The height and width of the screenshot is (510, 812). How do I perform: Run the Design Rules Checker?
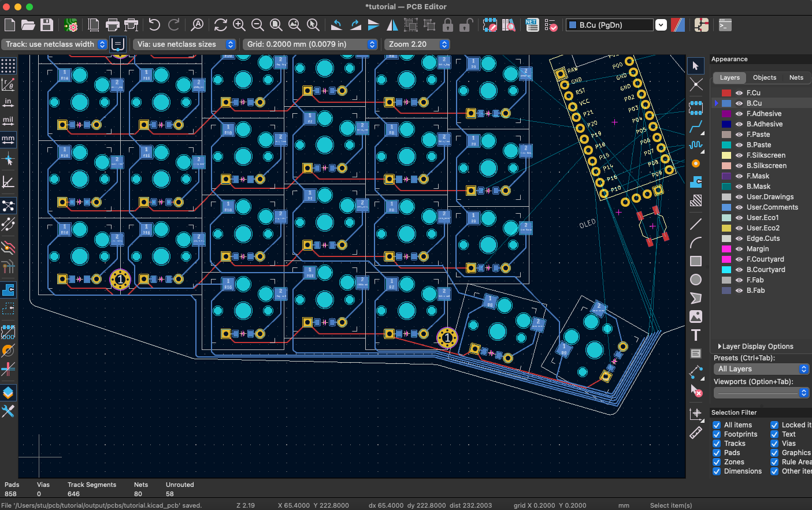pos(550,25)
